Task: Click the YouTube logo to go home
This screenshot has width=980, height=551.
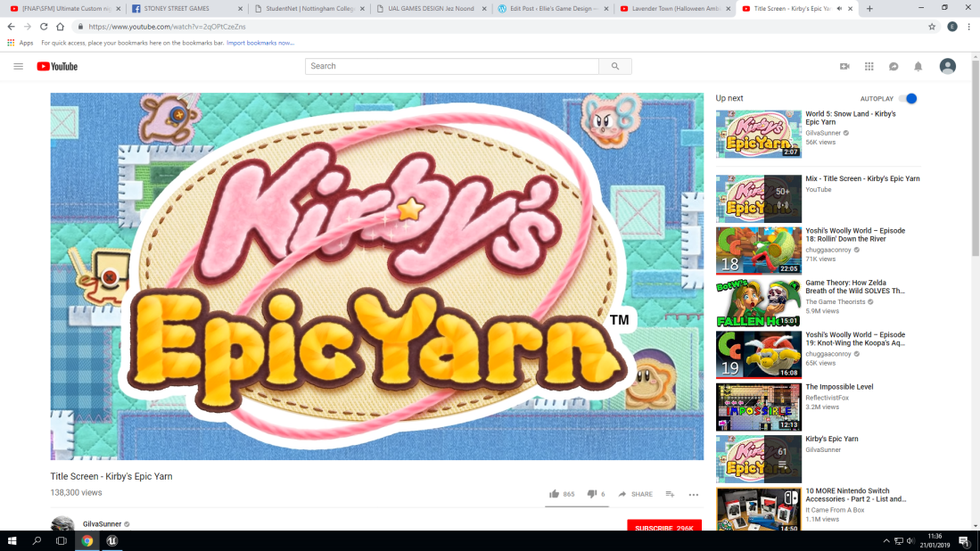Action: (x=57, y=66)
